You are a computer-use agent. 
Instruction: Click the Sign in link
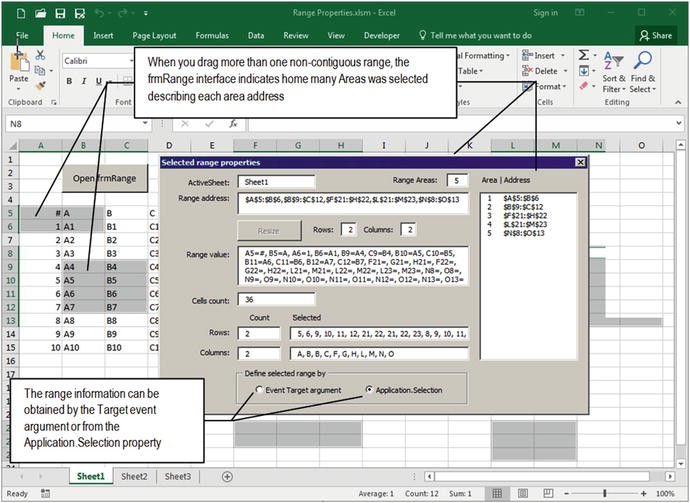[546, 13]
